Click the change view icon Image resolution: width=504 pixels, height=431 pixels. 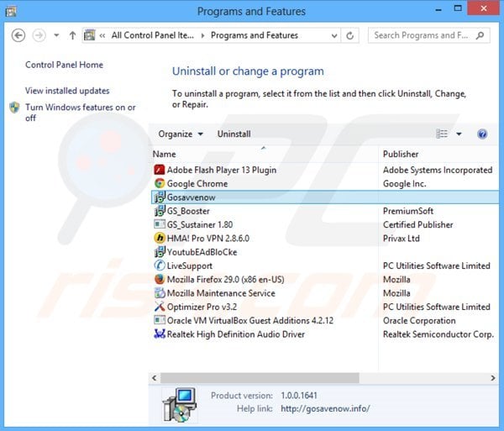(x=442, y=134)
